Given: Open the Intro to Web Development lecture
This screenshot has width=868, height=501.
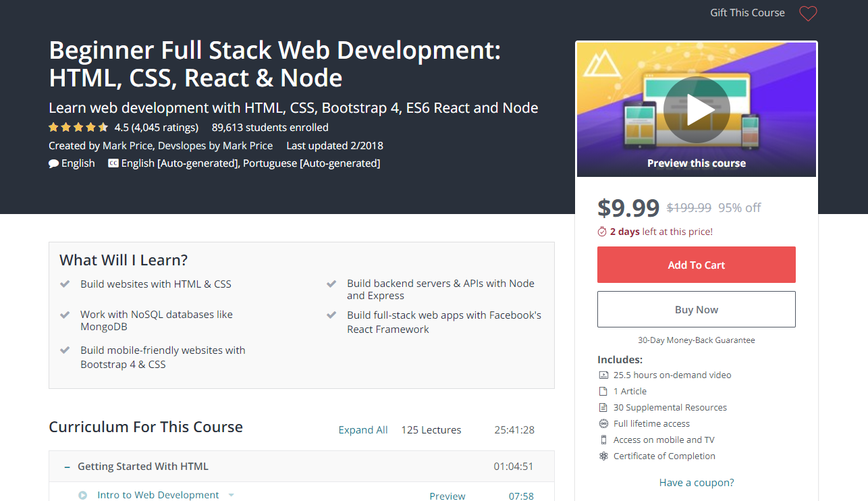Looking at the screenshot, I should tap(158, 495).
